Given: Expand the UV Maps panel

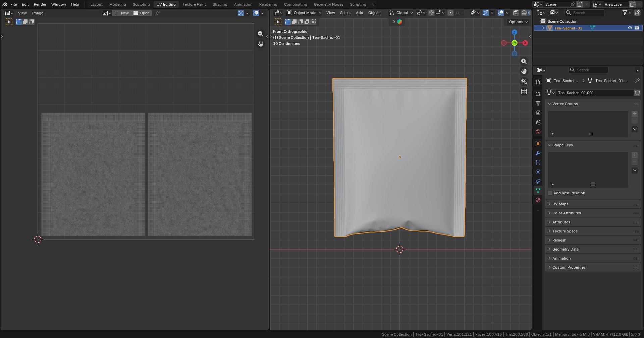Looking at the screenshot, I should tap(593, 204).
